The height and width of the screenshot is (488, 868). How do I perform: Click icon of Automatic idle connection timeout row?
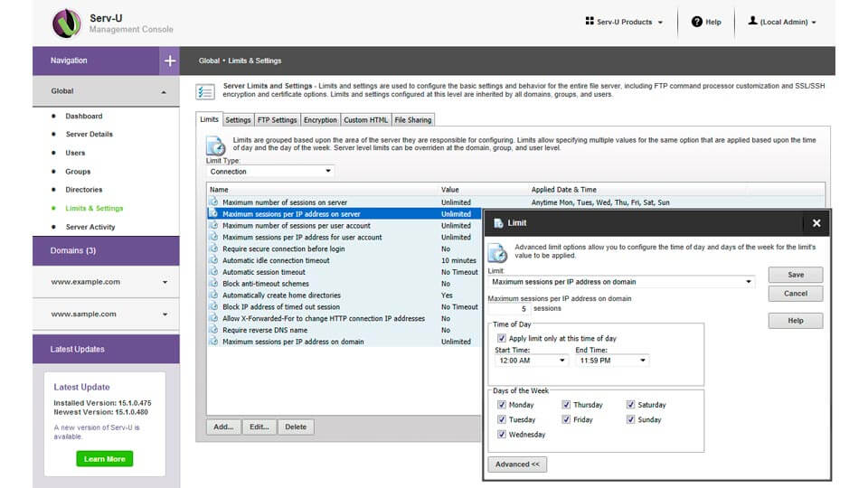pos(213,260)
